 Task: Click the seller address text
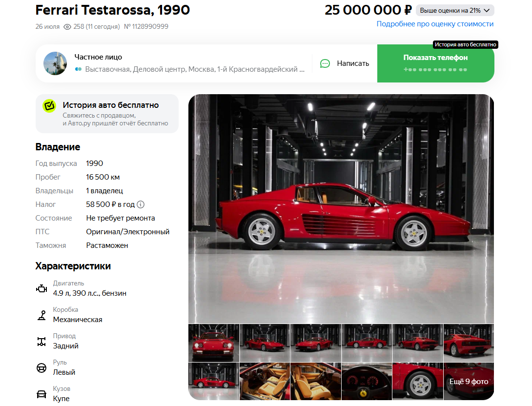(x=195, y=69)
